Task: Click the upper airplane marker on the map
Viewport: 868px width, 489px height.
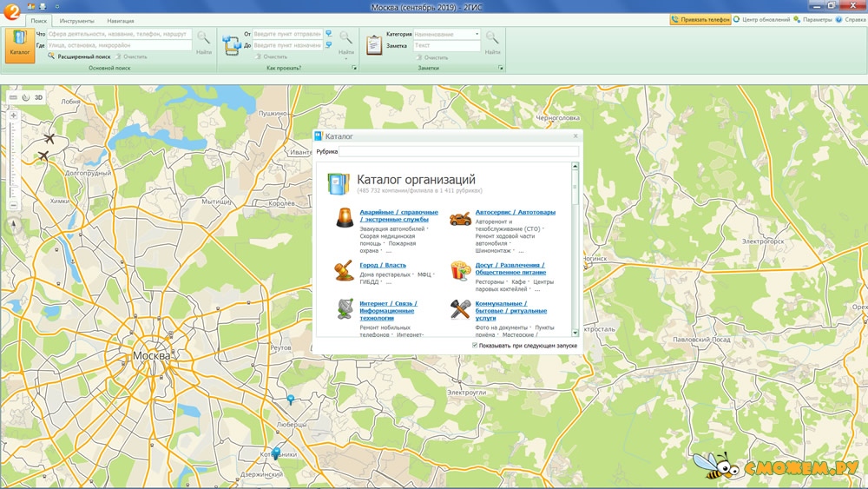Action: pos(49,138)
